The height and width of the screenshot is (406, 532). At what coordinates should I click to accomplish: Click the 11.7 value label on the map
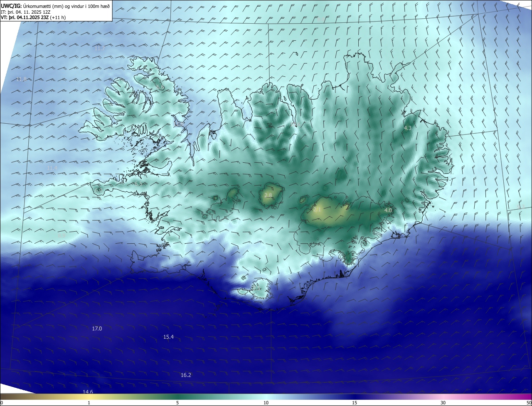[x=100, y=49]
